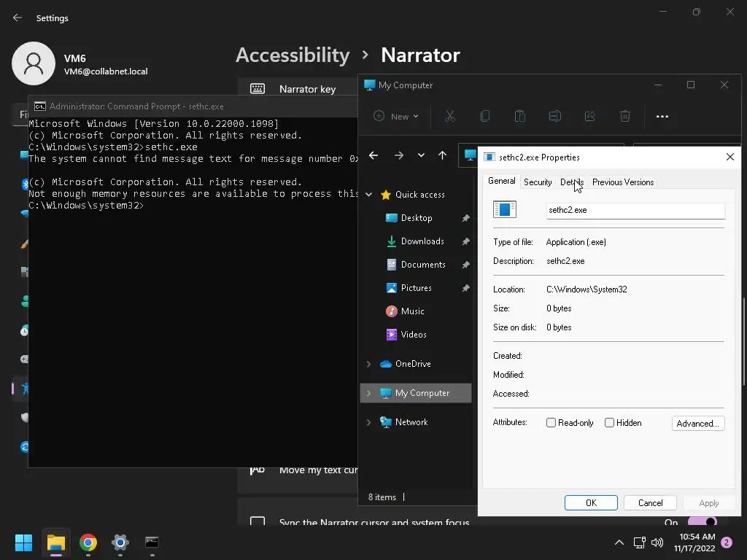Open Recent locations dropdown arrow in Explorer
The height and width of the screenshot is (560, 747).
click(421, 155)
